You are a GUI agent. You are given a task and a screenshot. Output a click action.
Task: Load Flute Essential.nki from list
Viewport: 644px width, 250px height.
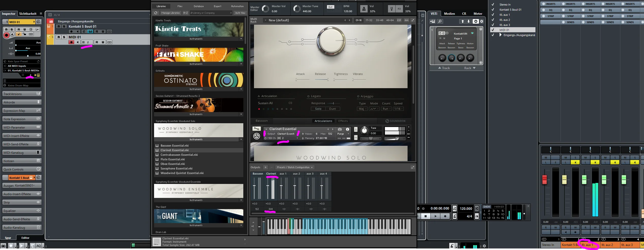pyautogui.click(x=173, y=159)
